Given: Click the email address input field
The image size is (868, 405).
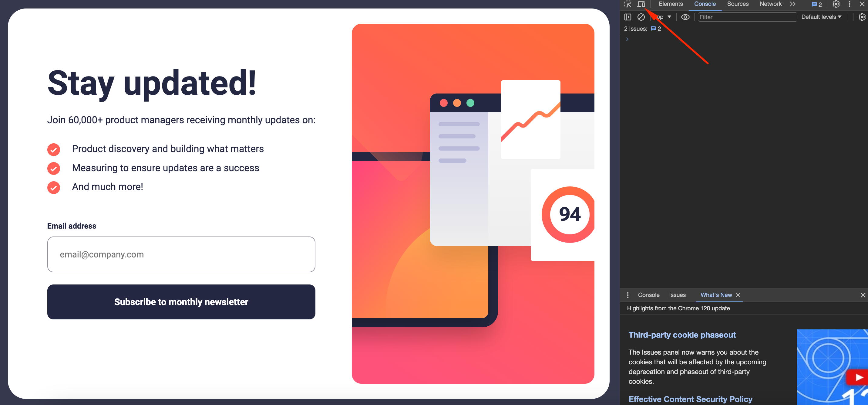Looking at the screenshot, I should point(182,254).
